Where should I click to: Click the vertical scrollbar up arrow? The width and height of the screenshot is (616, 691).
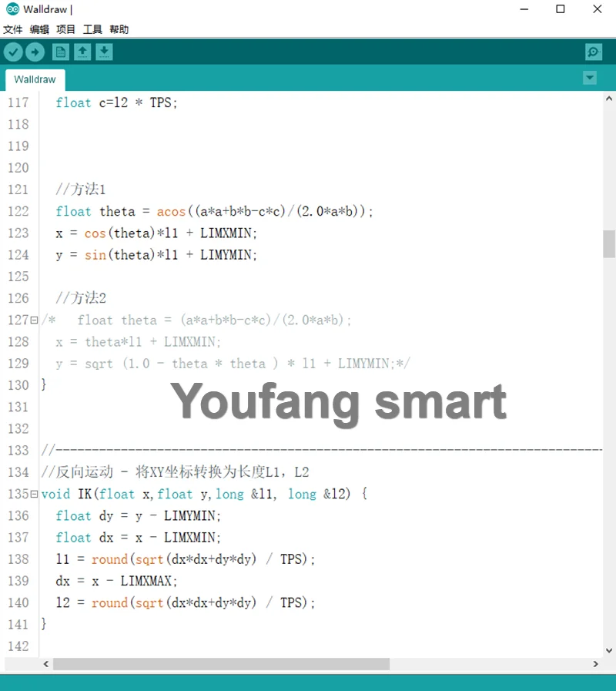(x=609, y=99)
